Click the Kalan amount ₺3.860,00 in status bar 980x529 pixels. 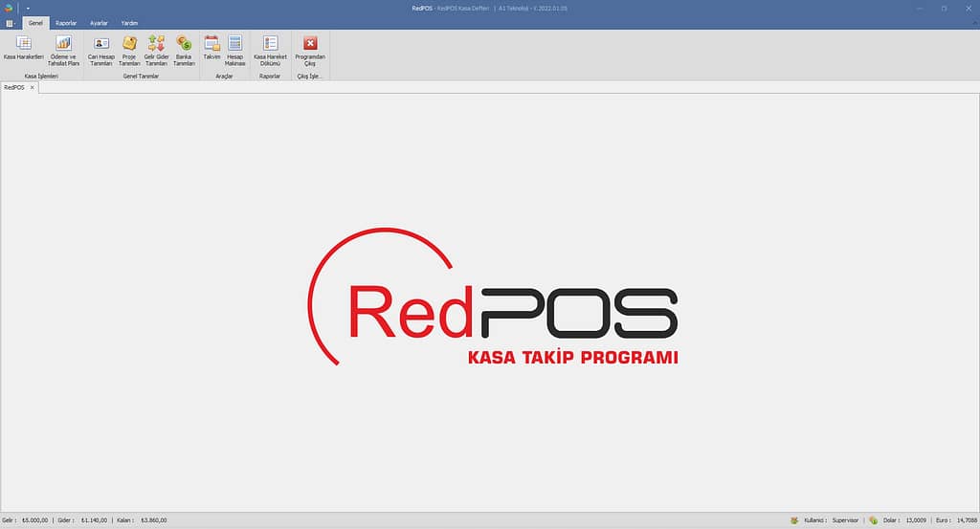[x=154, y=520]
